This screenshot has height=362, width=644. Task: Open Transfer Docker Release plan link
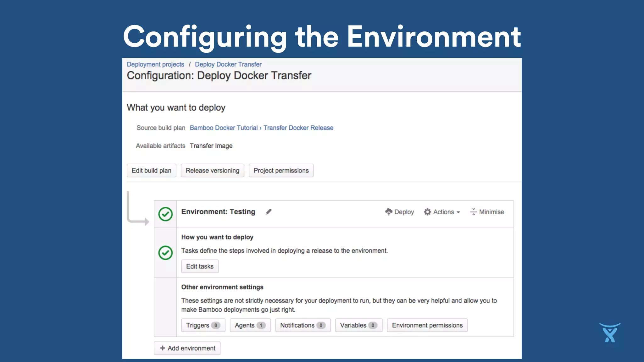click(x=298, y=128)
